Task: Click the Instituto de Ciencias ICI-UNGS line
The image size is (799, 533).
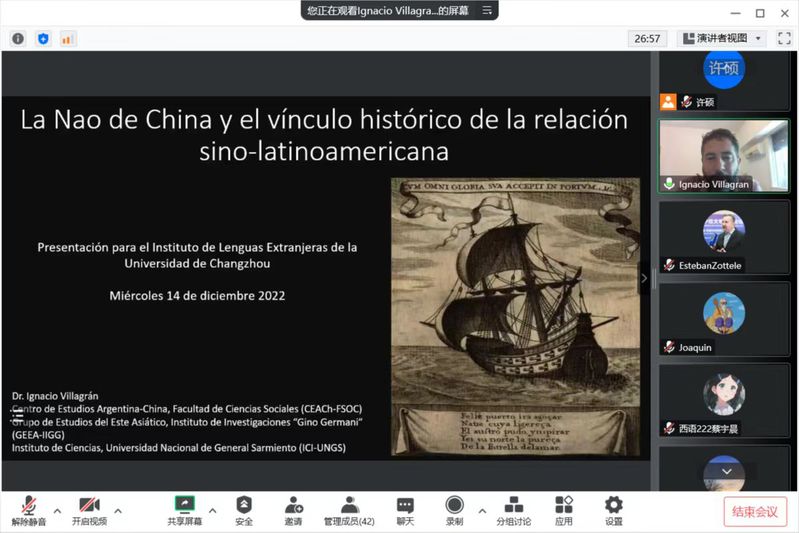Action: [x=179, y=448]
